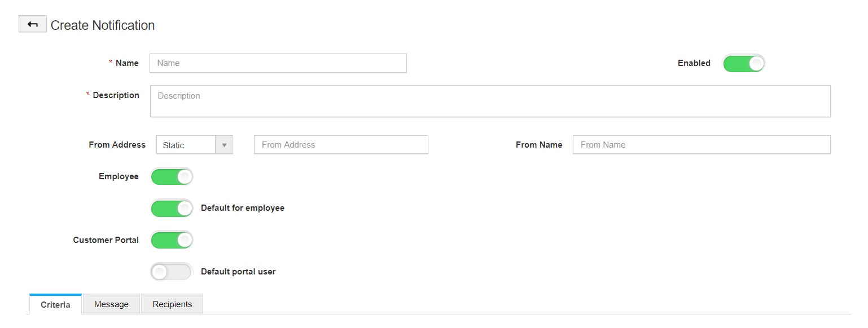This screenshot has width=868, height=328.
Task: Click the From Address email input box
Action: pyautogui.click(x=341, y=145)
